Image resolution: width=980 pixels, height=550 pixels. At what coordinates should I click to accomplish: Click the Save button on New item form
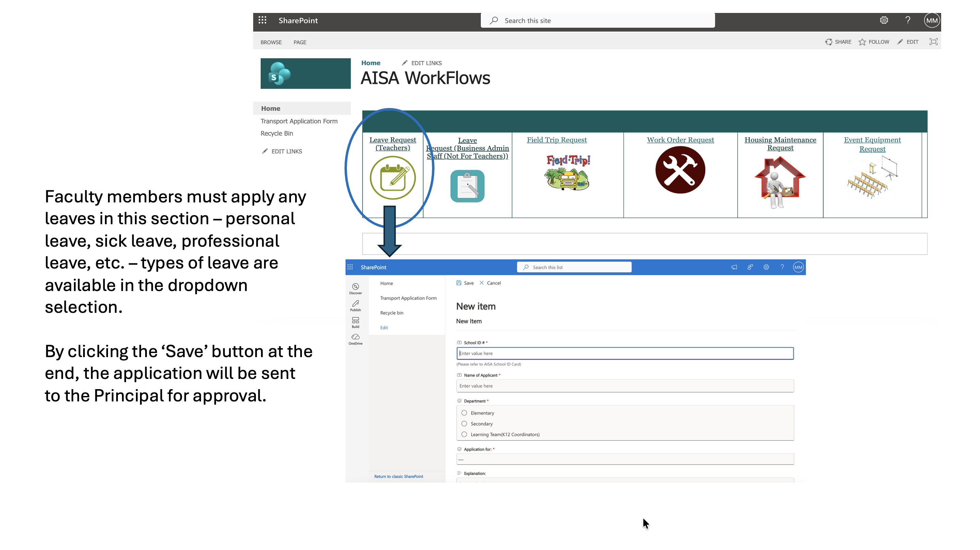(x=464, y=282)
